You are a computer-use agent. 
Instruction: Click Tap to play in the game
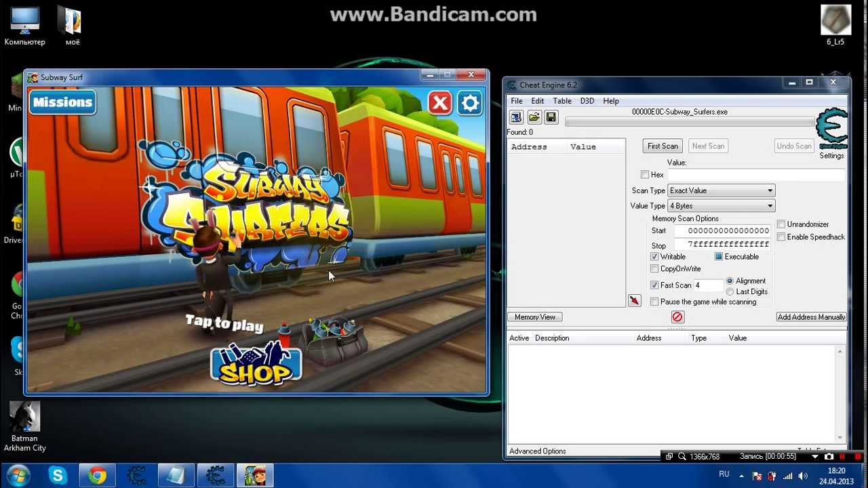pos(224,323)
